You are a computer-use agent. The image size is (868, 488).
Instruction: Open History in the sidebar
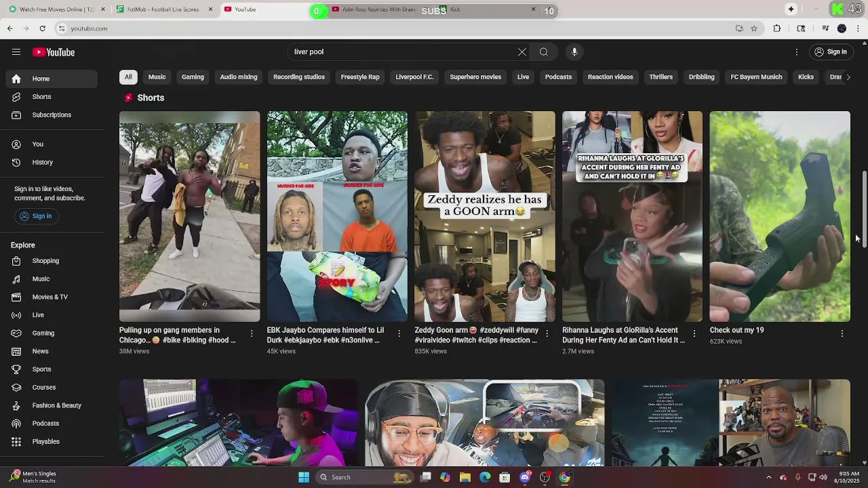click(52, 163)
